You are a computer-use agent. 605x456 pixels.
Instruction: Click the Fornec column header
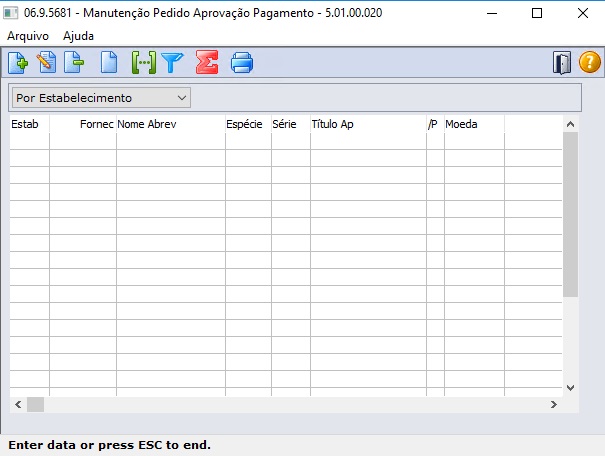pos(83,124)
